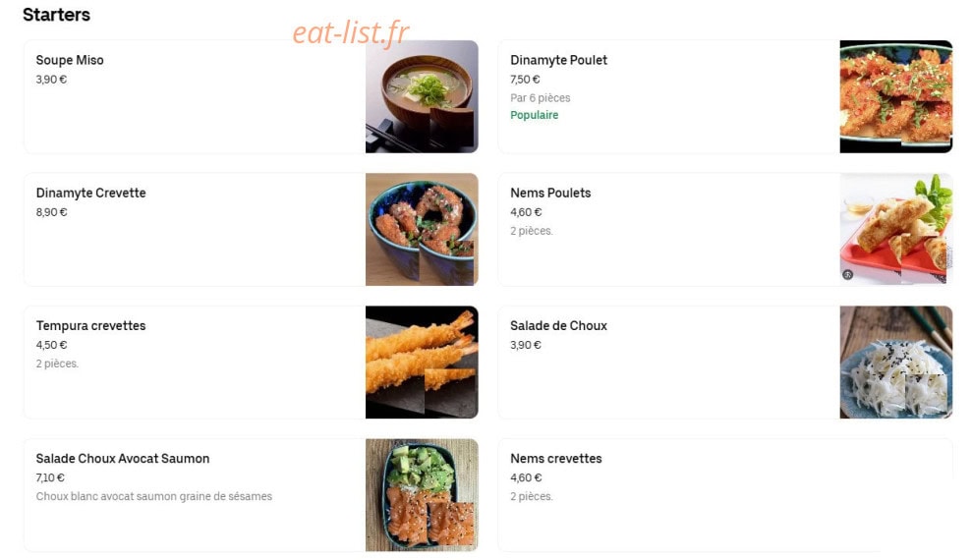
Task: Open the Salade de Choux plate photo
Action: click(x=895, y=363)
